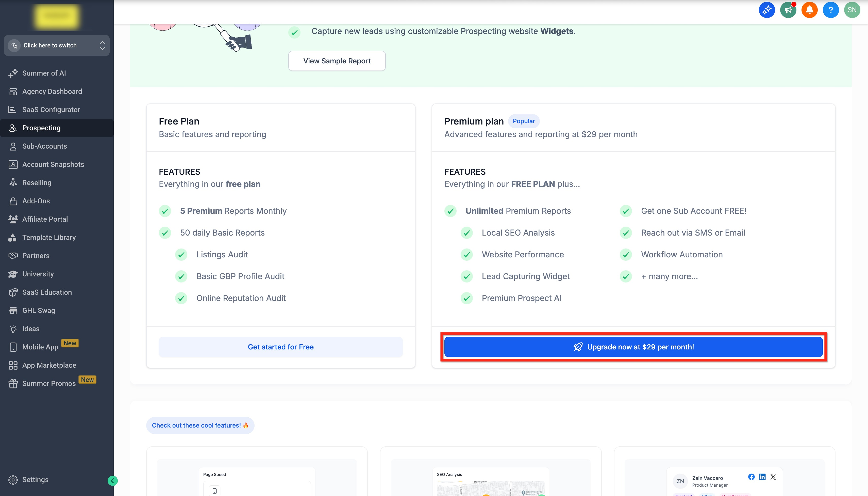Open the green megaphone announcements icon
The image size is (868, 496).
coord(788,10)
